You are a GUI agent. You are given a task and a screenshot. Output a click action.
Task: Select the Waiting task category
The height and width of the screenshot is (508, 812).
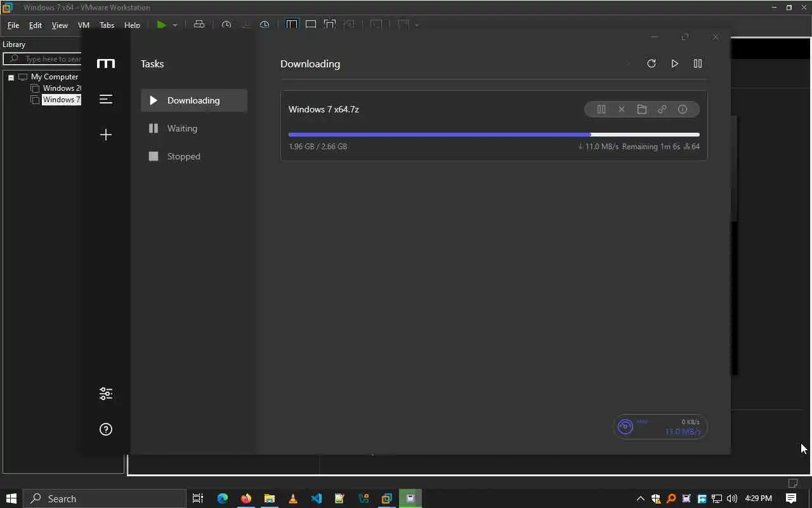pos(194,128)
